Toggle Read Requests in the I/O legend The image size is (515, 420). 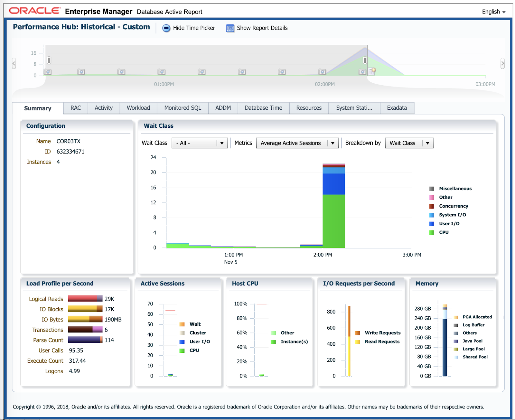tap(382, 341)
